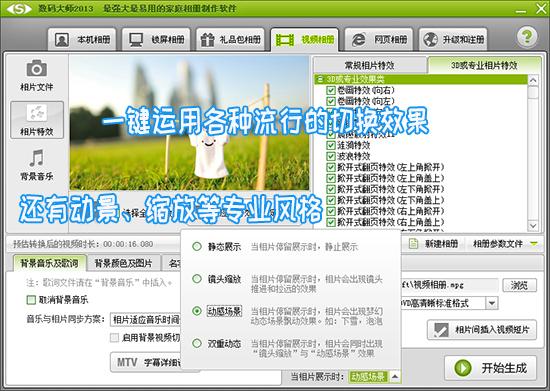
Task: Switch to 常规相片特效 tab
Action: [x=369, y=65]
